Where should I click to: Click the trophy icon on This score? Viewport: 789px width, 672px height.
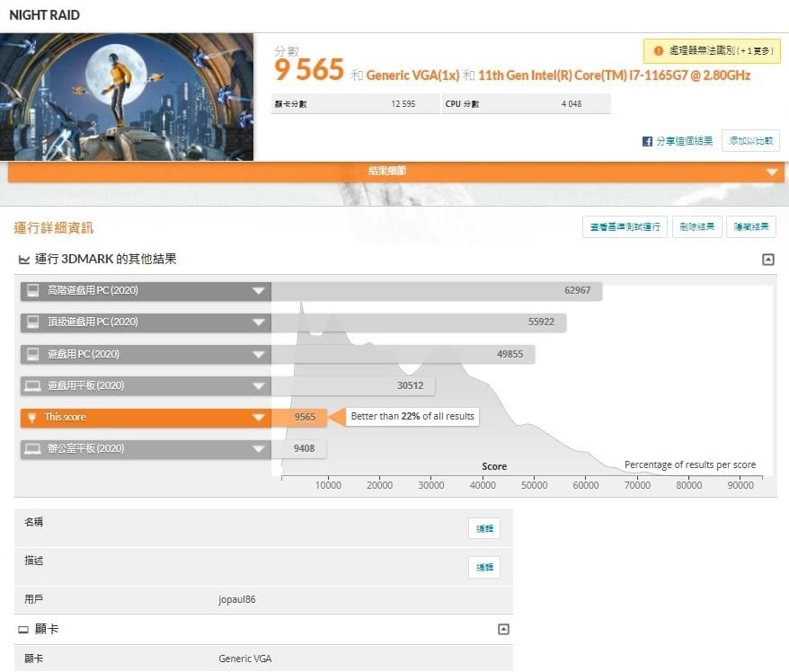coord(31,418)
